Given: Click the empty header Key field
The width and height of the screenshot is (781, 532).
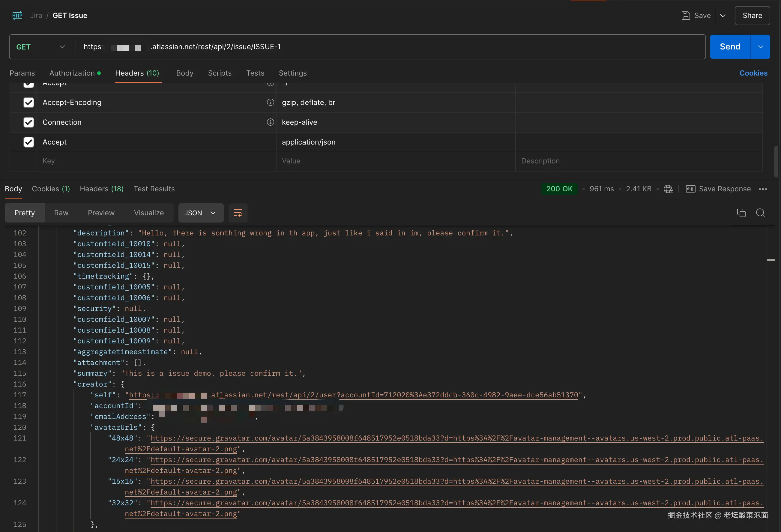Looking at the screenshot, I should coord(156,161).
